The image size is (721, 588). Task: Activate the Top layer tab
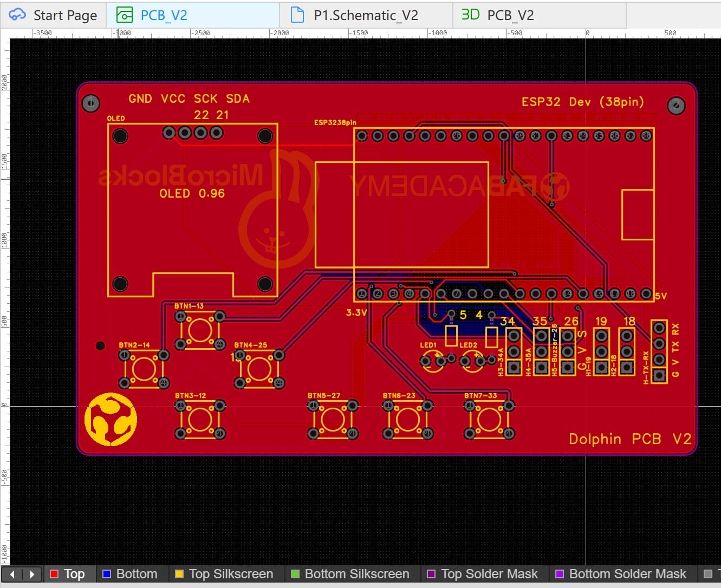tap(67, 574)
